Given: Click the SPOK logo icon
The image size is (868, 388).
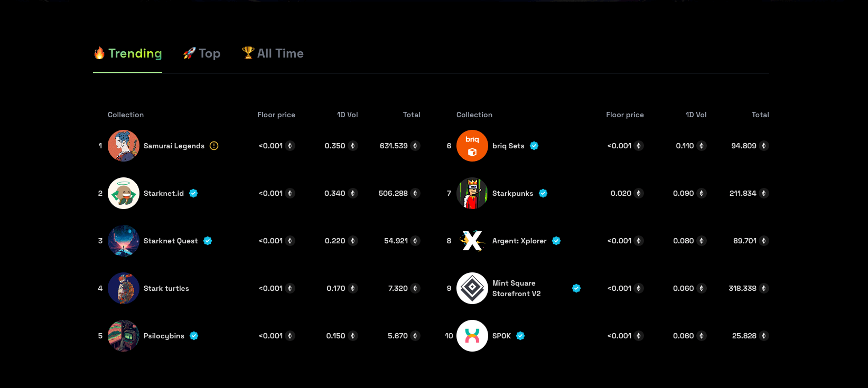Looking at the screenshot, I should click(472, 336).
